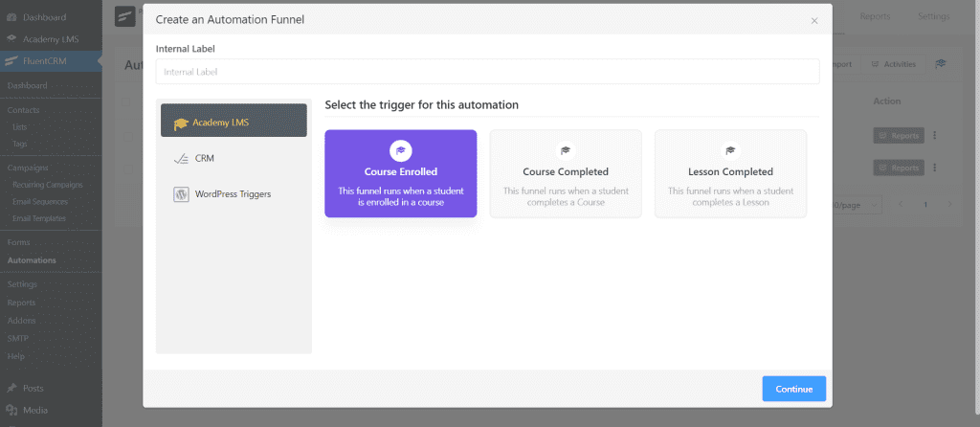Focus the Internal Label input field

click(x=487, y=72)
